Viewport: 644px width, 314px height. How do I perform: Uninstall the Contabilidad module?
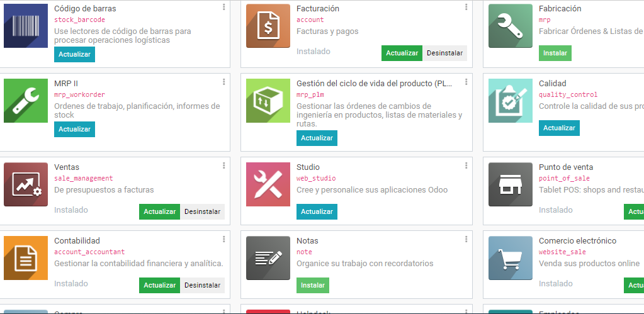(203, 285)
